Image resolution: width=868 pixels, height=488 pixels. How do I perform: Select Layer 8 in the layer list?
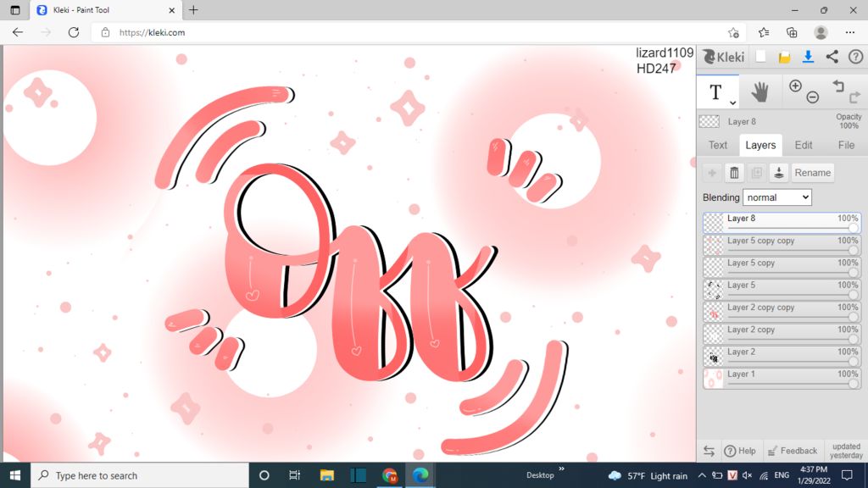point(782,223)
